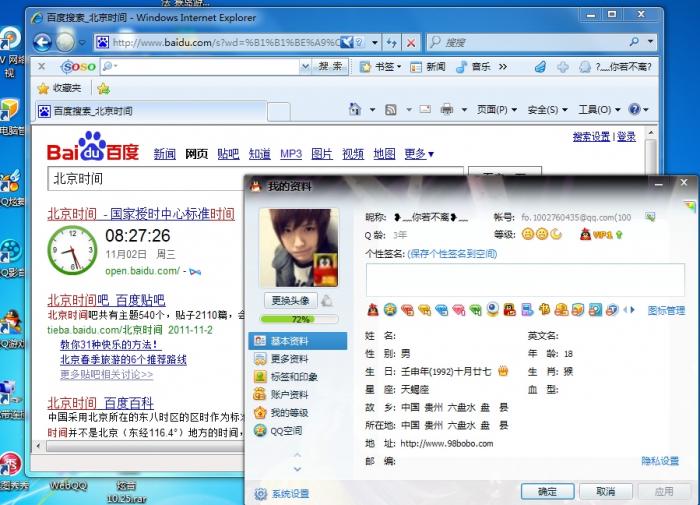Open IE help question mark icon
Viewport: 700px width, 505px height.
pos(634,109)
